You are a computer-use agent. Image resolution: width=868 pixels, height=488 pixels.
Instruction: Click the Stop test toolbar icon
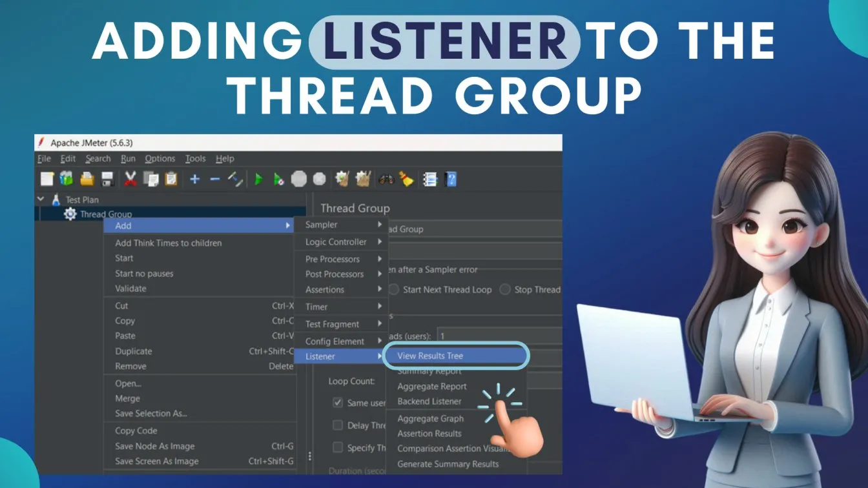[x=298, y=179]
